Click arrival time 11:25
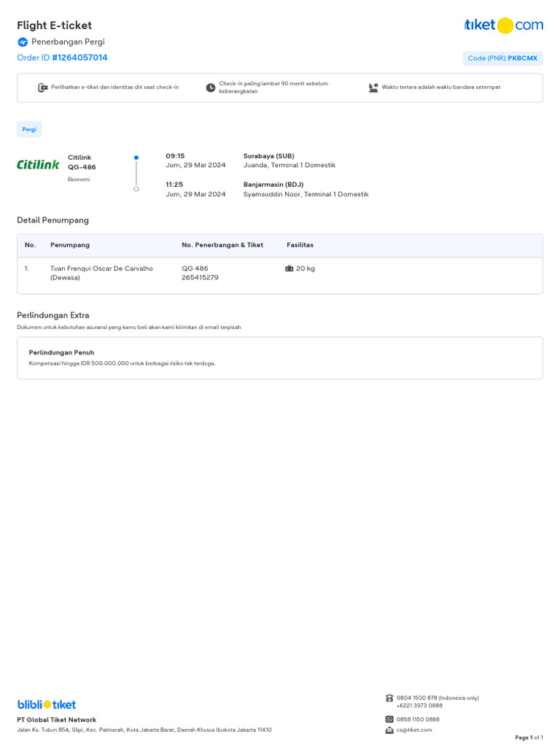 coord(174,185)
